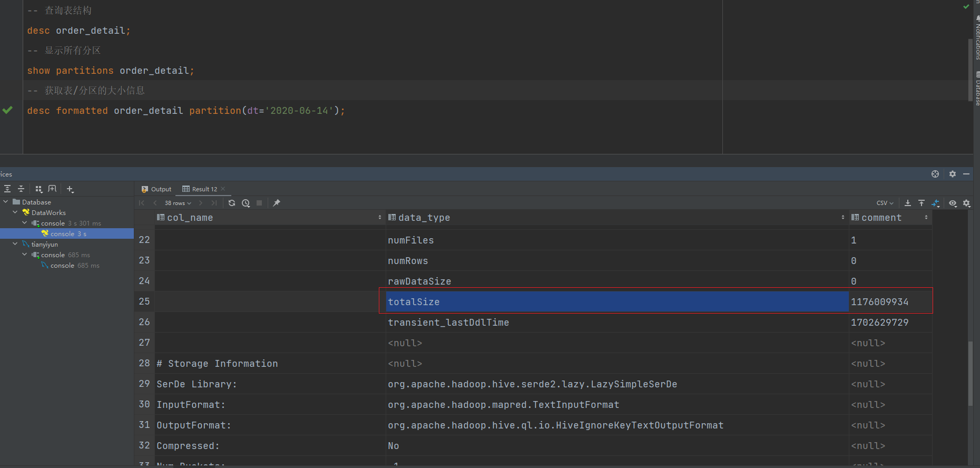Viewport: 980px width, 468px height.
Task: Export result data with download icon
Action: pyautogui.click(x=908, y=203)
